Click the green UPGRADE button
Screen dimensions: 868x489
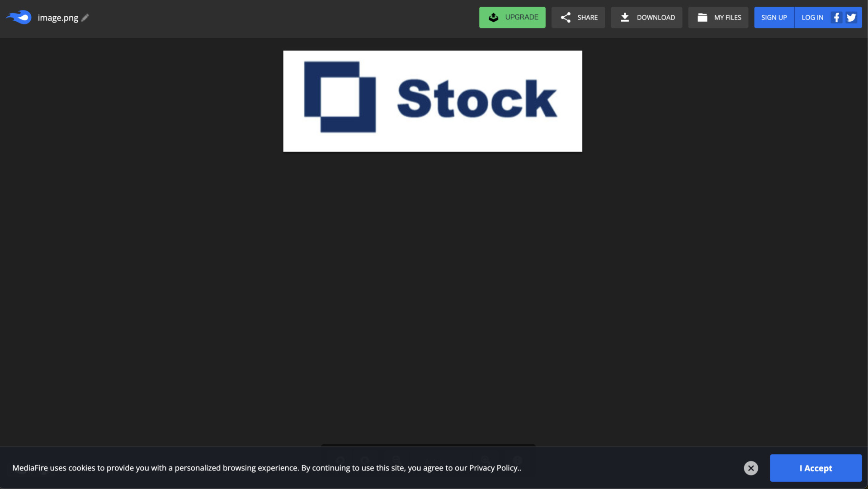(x=512, y=17)
